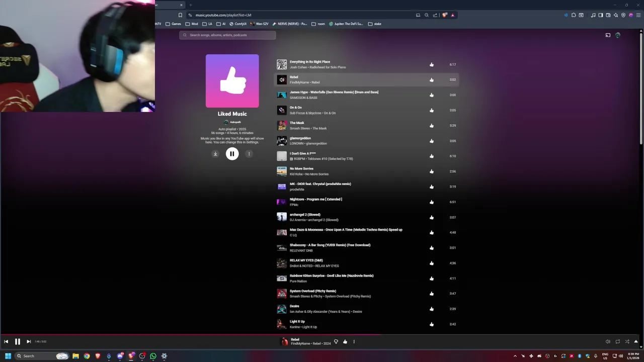Open Mod bookmarks folder
This screenshot has height=362, width=644.
[x=192, y=24]
